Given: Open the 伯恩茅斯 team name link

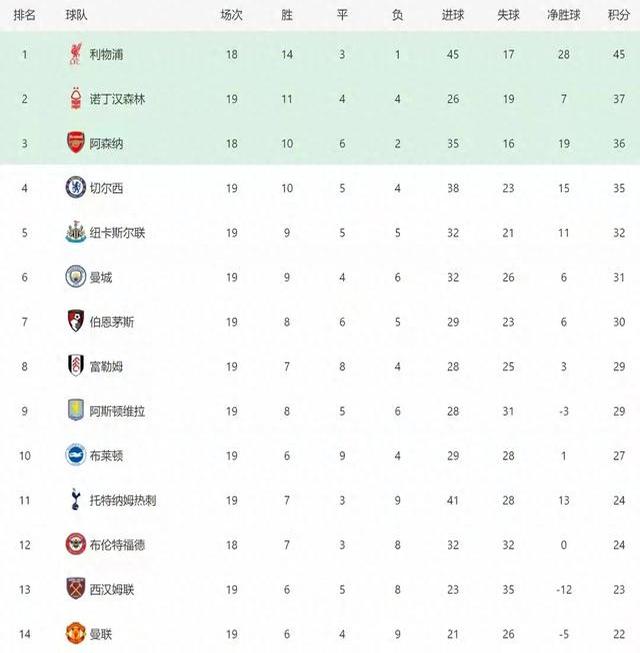Looking at the screenshot, I should click(x=113, y=322).
